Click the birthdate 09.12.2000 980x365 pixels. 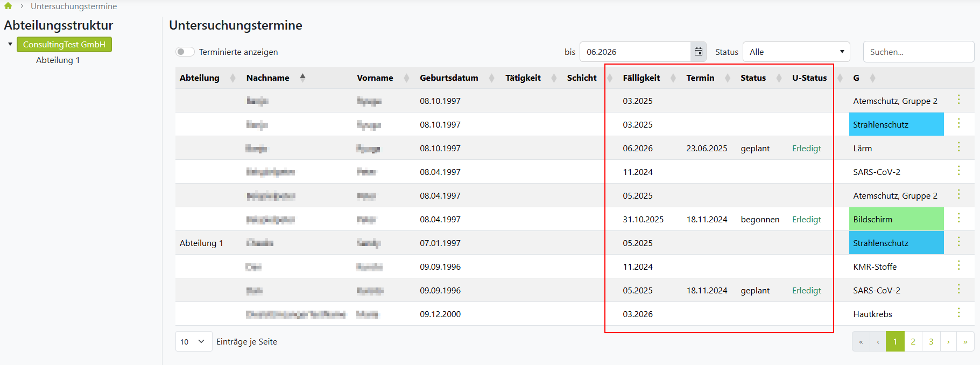tap(440, 314)
